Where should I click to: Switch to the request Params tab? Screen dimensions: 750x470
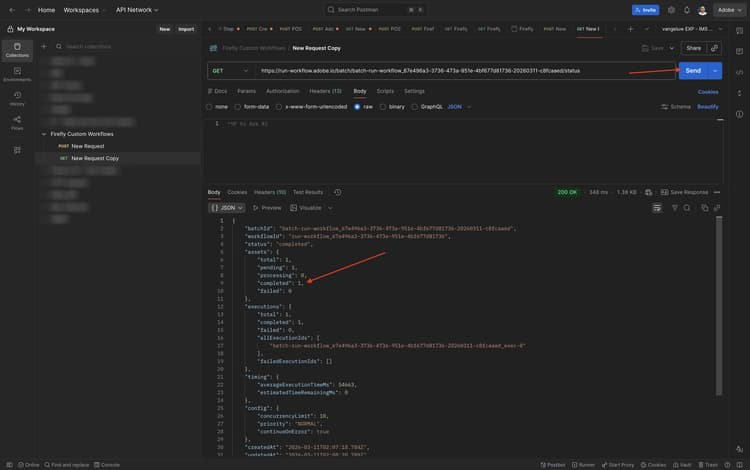[x=246, y=91]
